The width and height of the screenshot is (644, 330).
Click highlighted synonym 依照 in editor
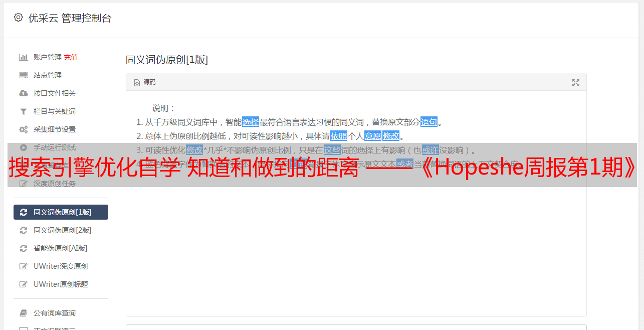[x=339, y=136]
